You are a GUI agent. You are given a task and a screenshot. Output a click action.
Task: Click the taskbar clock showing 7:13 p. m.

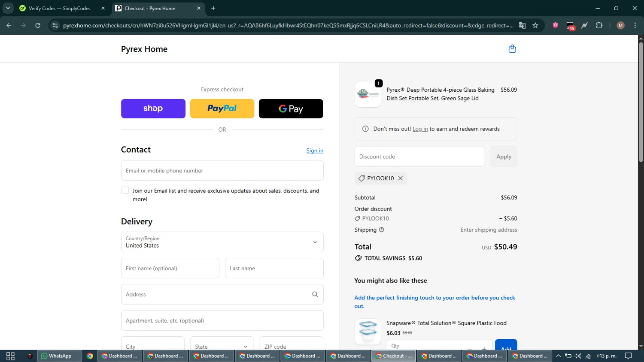click(x=606, y=356)
